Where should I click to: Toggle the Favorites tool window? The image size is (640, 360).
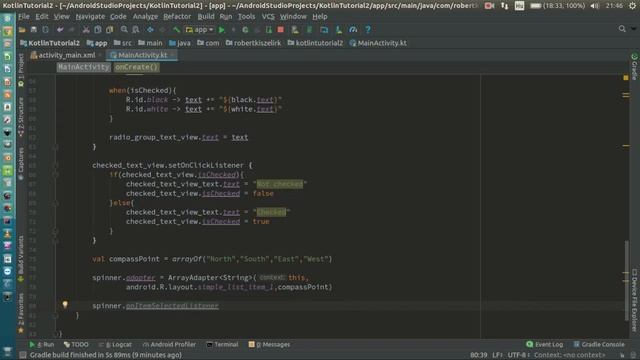point(21,313)
